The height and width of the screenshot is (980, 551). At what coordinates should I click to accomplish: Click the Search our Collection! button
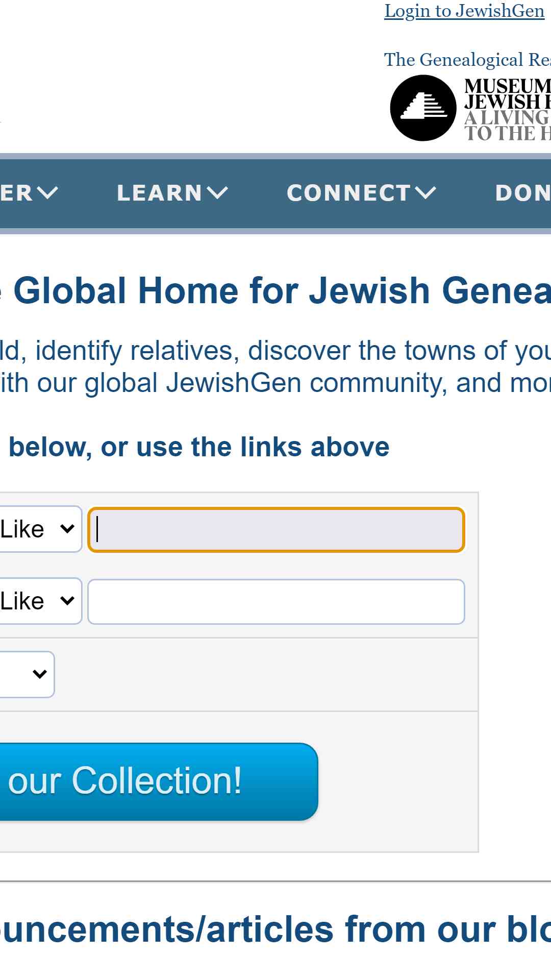coord(158,781)
